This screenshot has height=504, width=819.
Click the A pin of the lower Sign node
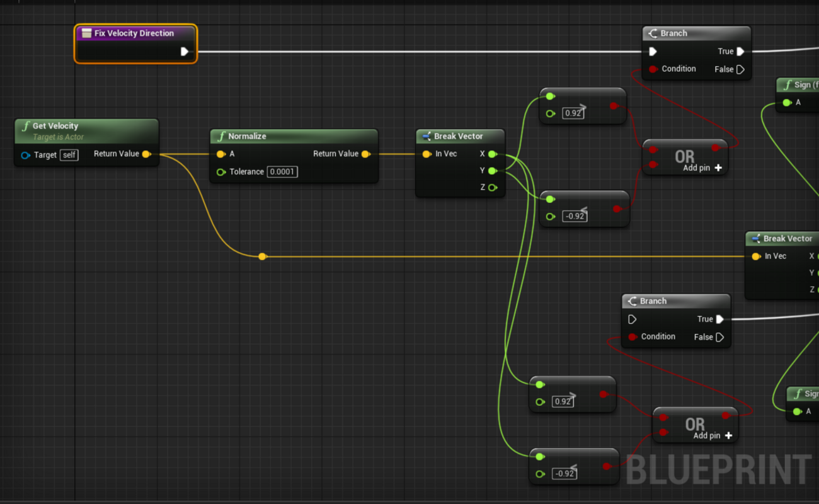click(x=798, y=411)
